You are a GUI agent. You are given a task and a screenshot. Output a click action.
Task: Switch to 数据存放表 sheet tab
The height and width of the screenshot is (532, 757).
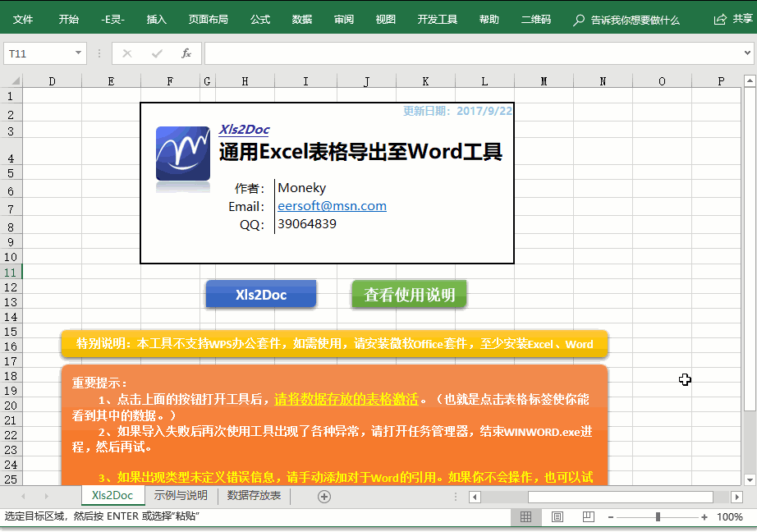click(x=254, y=496)
